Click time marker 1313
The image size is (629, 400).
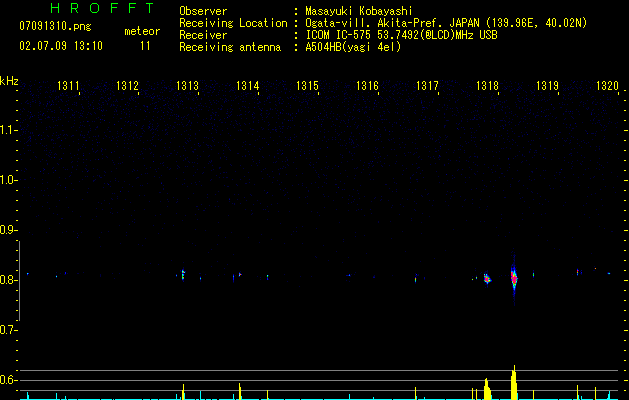tap(187, 85)
